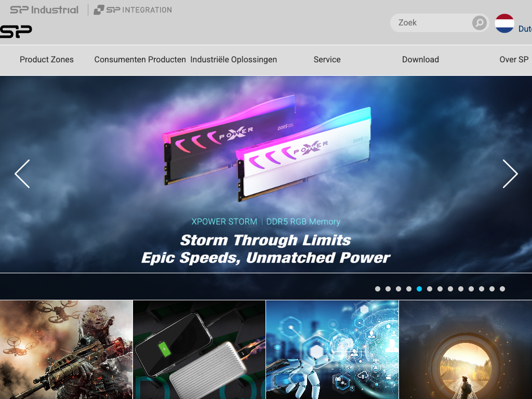The width and height of the screenshot is (532, 399).
Task: Expand the Consumenten Producten menu
Action: (140, 60)
